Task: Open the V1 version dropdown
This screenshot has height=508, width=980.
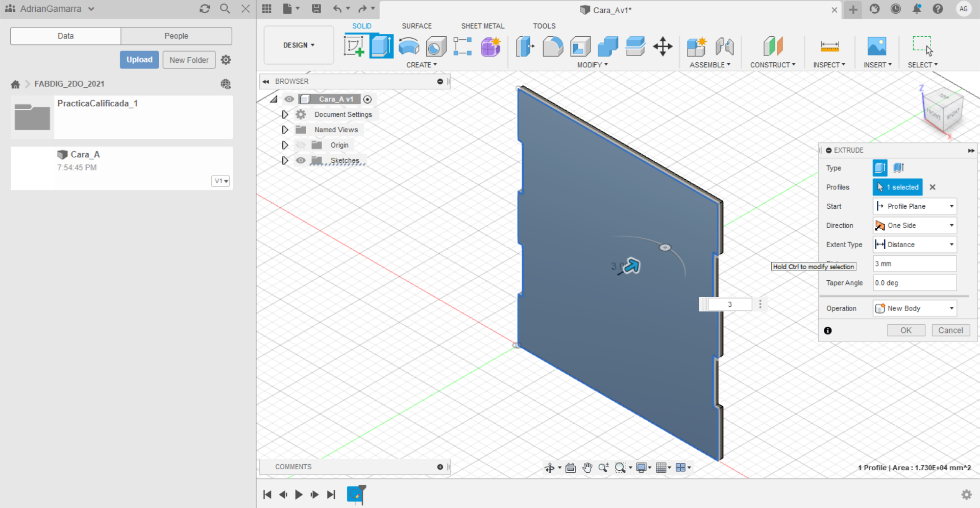Action: coord(220,181)
